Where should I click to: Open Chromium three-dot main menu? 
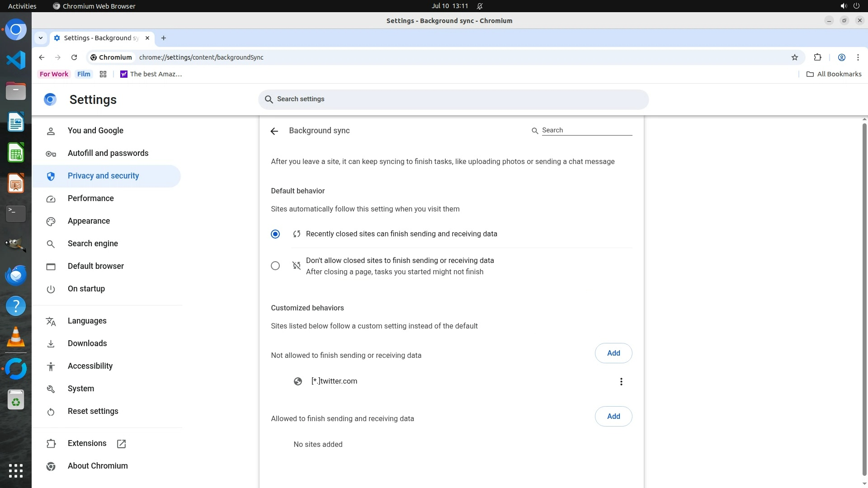pyautogui.click(x=858, y=57)
